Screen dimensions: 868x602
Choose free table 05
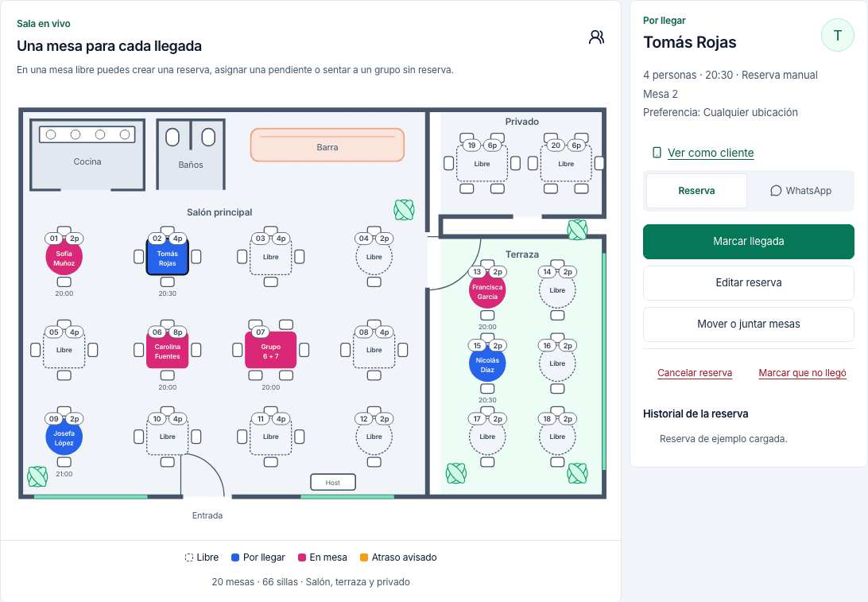pos(64,350)
